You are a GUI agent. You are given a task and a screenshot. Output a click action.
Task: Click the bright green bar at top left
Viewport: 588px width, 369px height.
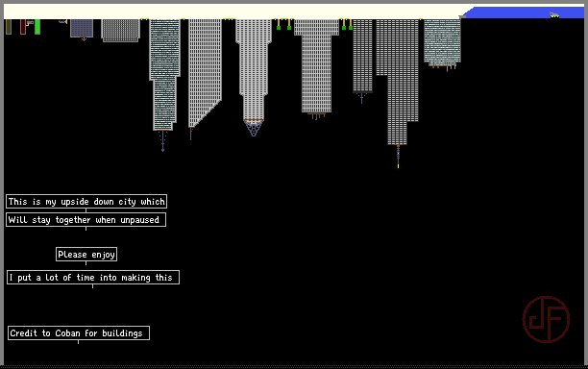(x=37, y=27)
